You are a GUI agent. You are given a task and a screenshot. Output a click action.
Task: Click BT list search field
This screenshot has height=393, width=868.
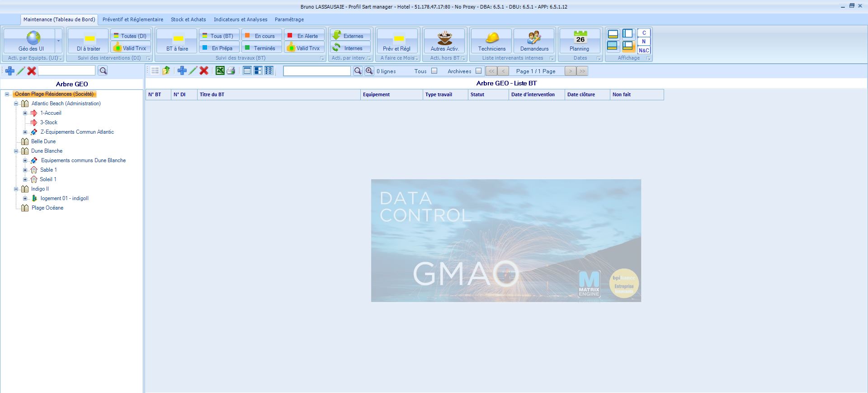(x=317, y=71)
